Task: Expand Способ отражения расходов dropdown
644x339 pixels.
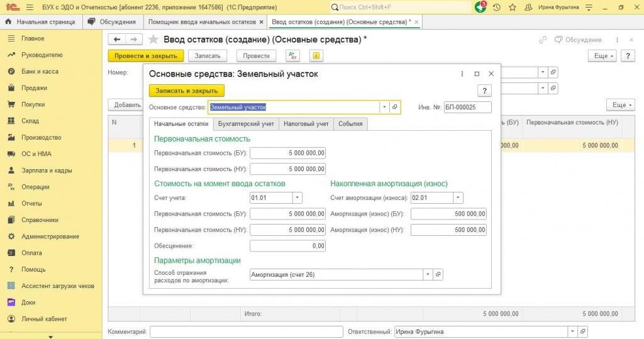Action: (x=428, y=274)
